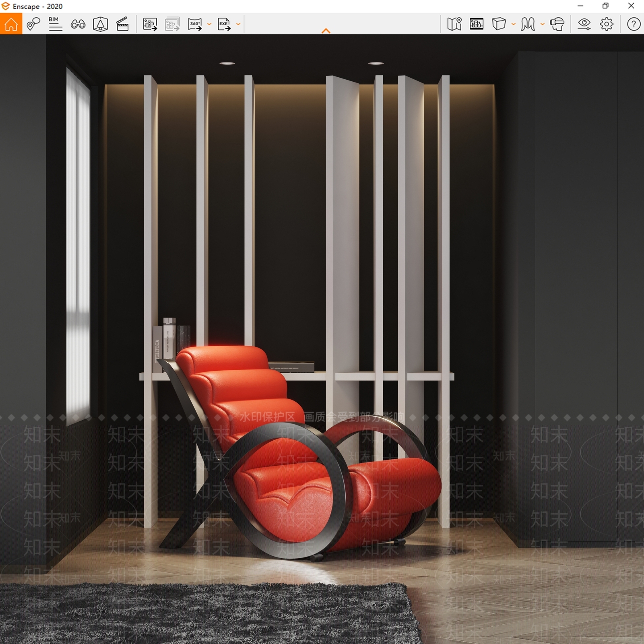The width and height of the screenshot is (644, 644).
Task: Expand the navigation mode dropdown arrow
Action: point(543,24)
